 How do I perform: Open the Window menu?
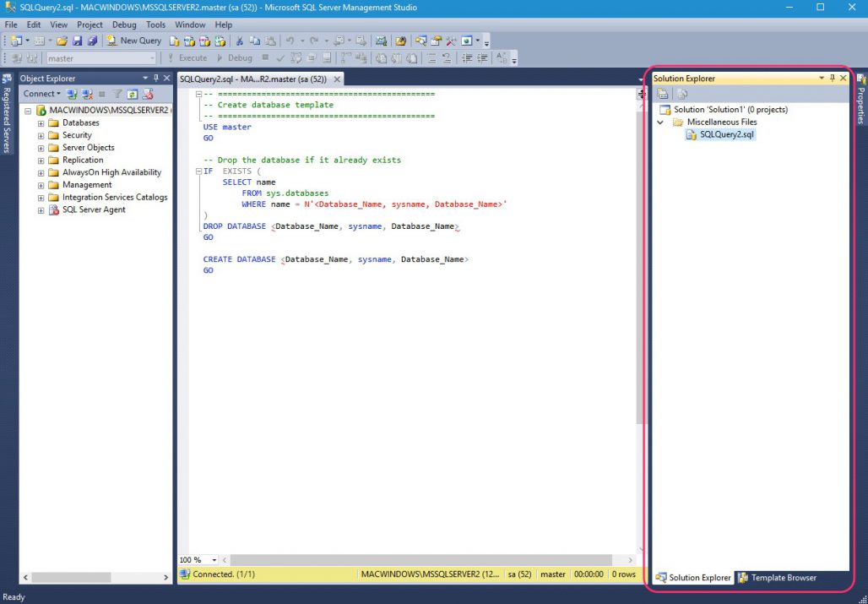coord(190,24)
